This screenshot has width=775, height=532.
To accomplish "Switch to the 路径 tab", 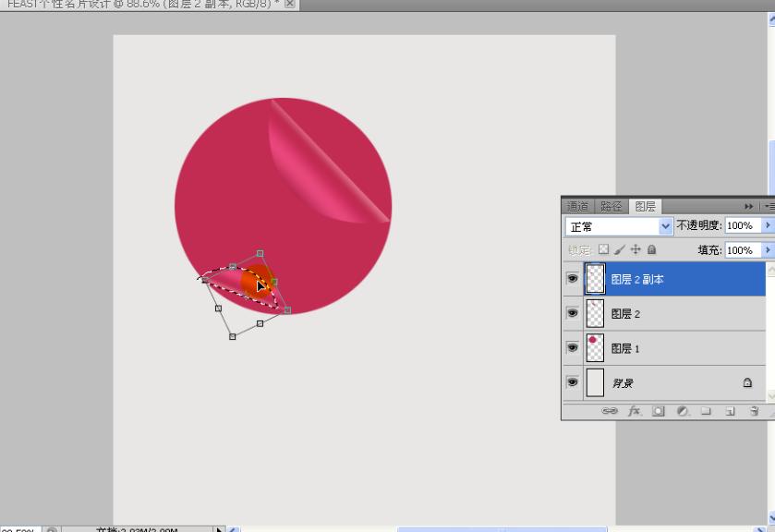I will [610, 207].
